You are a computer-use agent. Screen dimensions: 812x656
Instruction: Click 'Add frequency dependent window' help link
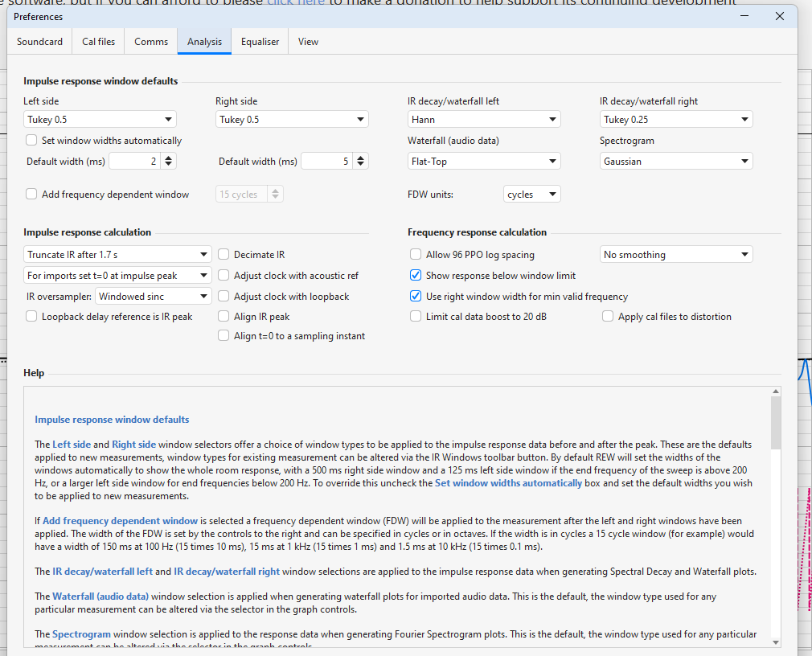click(x=120, y=521)
